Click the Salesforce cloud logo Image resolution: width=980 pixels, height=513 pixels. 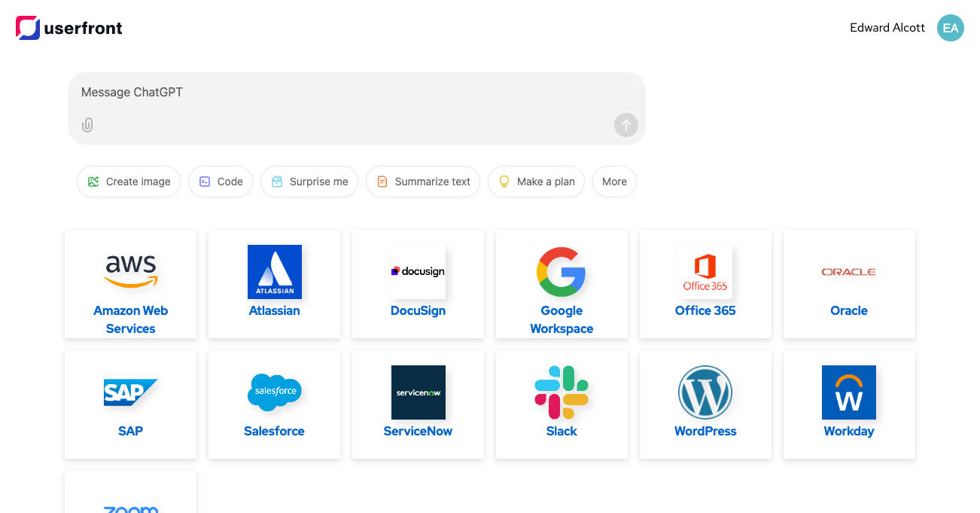[x=275, y=392]
